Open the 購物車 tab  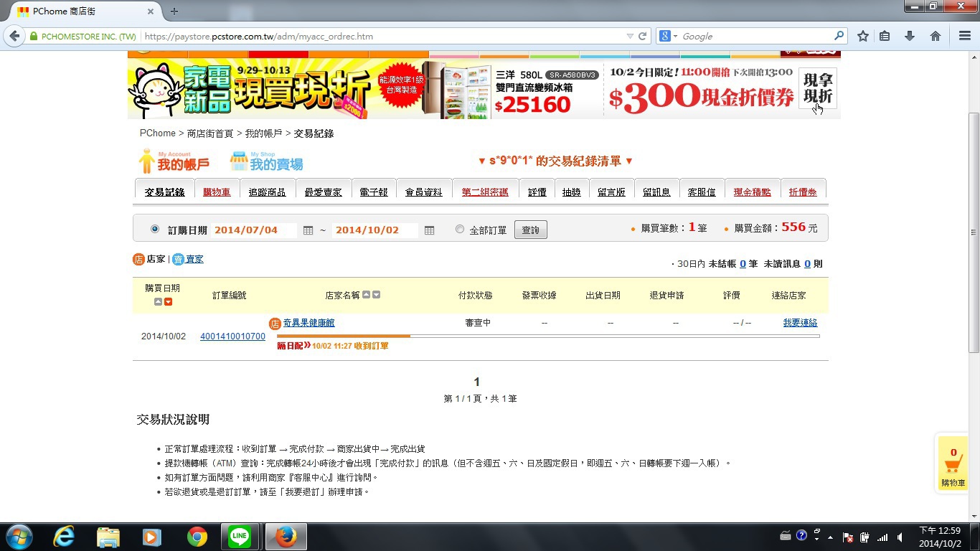click(x=217, y=192)
